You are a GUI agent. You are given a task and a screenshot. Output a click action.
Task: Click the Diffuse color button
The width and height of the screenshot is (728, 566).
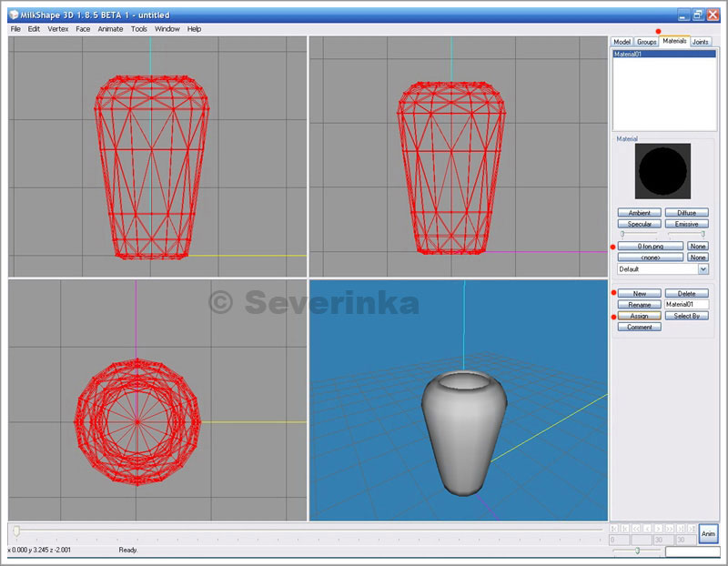click(686, 213)
